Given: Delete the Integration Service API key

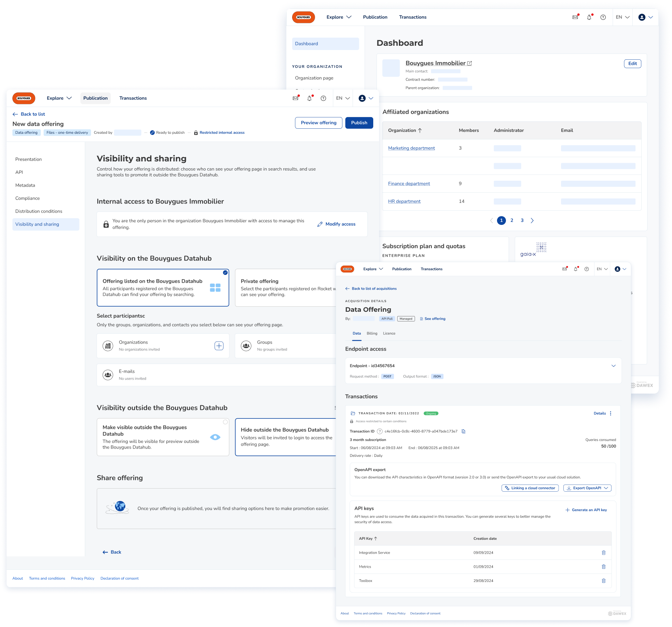Looking at the screenshot, I should click(x=603, y=553).
